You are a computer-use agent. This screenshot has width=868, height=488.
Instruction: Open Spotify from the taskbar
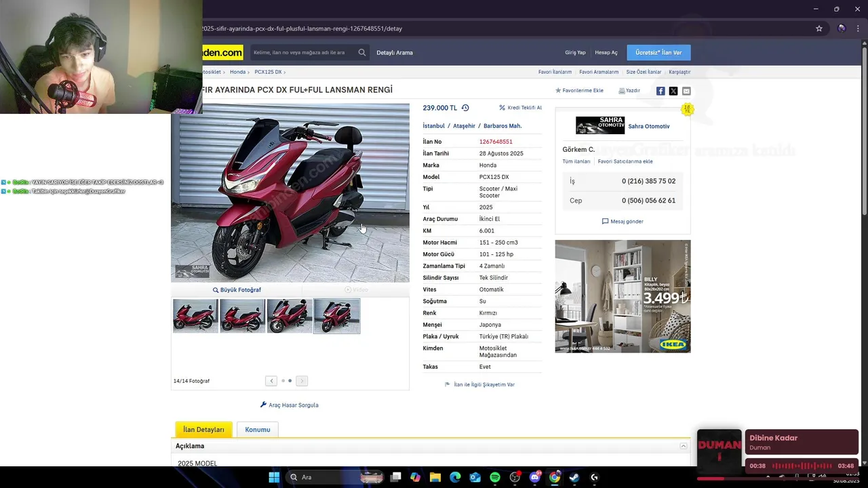coord(495,477)
